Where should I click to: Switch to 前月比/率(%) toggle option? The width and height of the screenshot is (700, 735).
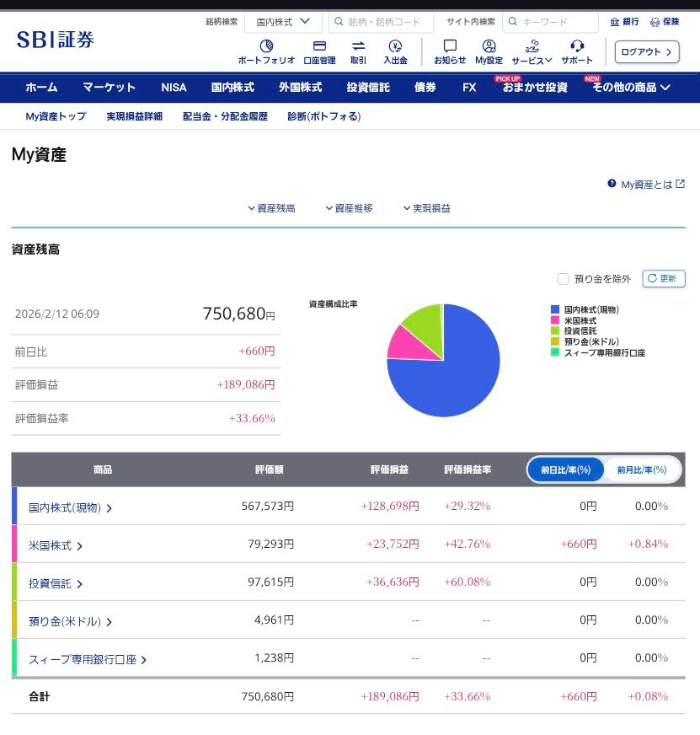click(641, 469)
